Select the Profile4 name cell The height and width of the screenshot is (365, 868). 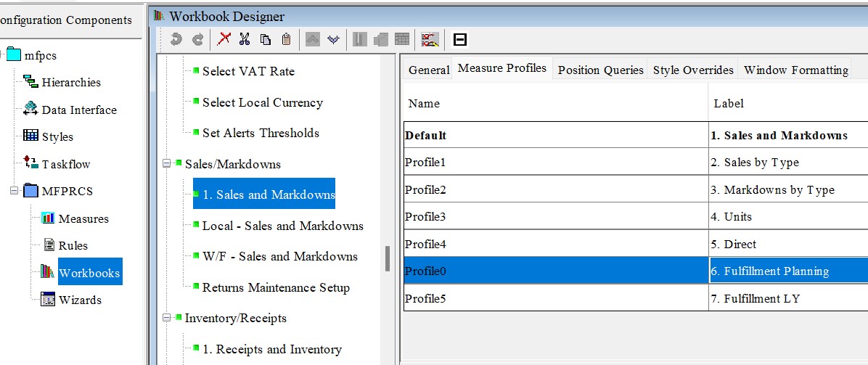556,245
